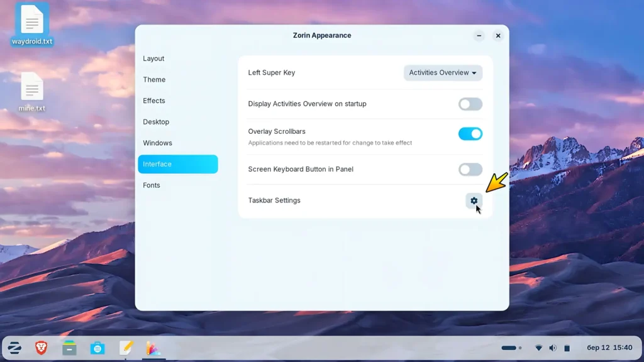Open Software store from taskbar
Image resolution: width=644 pixels, height=362 pixels.
coord(97,348)
